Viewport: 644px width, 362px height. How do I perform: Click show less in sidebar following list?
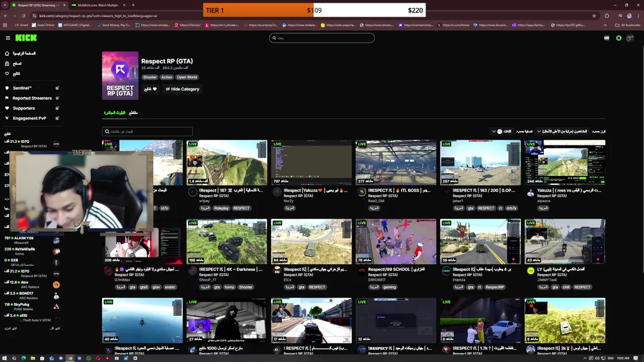pos(55,328)
